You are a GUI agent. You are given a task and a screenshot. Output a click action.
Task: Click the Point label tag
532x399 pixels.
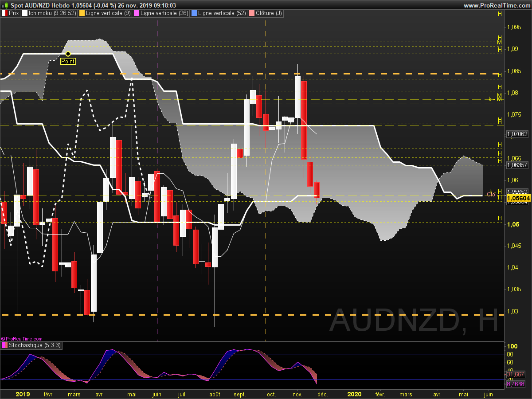click(x=68, y=62)
